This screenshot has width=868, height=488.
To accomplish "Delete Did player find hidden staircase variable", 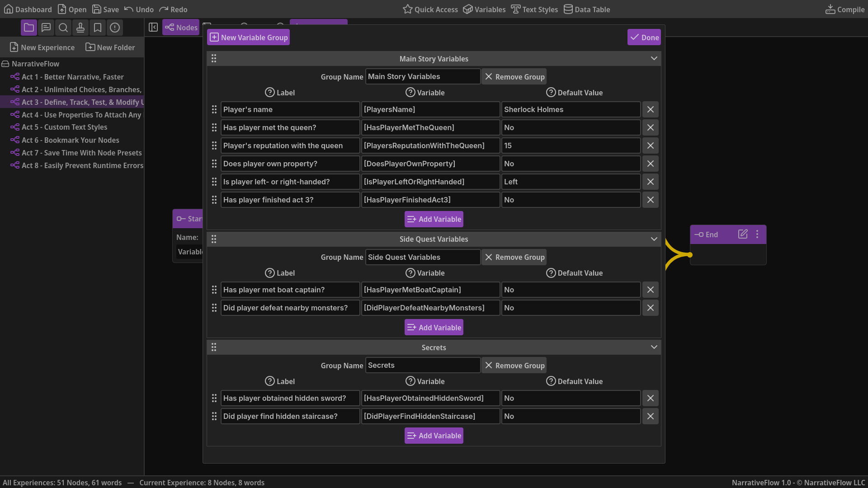I will click(651, 416).
